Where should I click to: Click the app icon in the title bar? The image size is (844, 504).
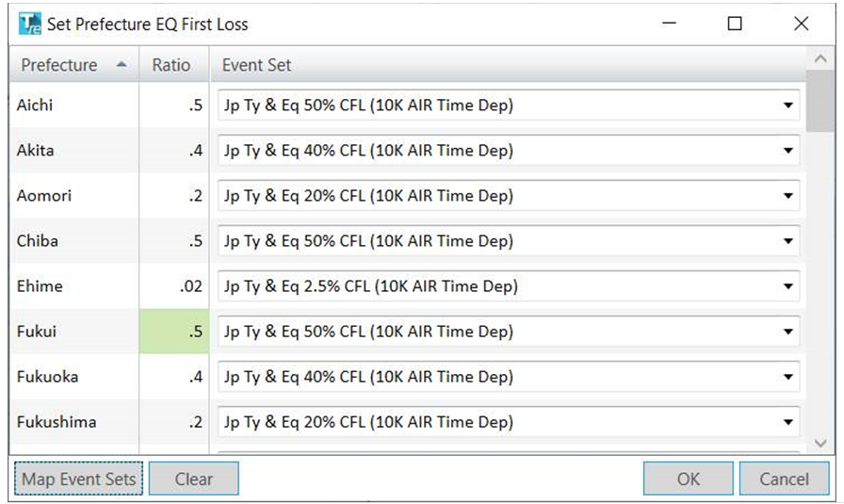30,24
